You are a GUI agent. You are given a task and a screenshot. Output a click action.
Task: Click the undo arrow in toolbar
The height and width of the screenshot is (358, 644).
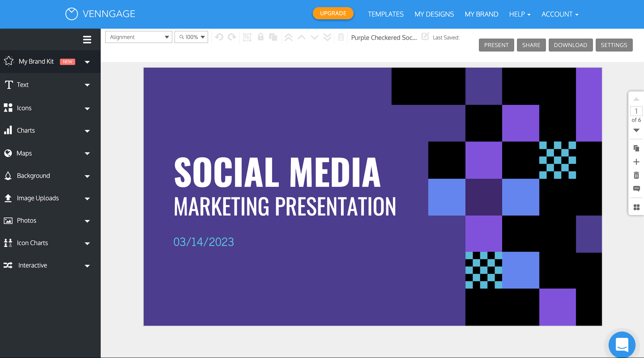coord(219,37)
